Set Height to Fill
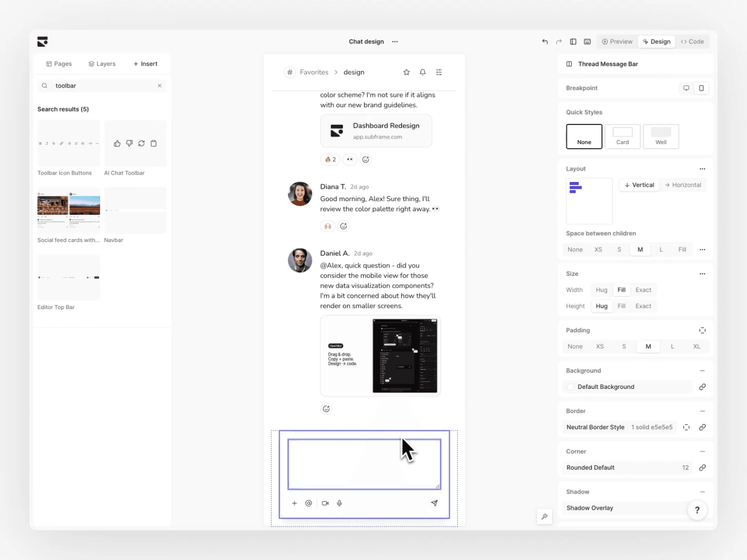This screenshot has height=560, width=747. 621,306
